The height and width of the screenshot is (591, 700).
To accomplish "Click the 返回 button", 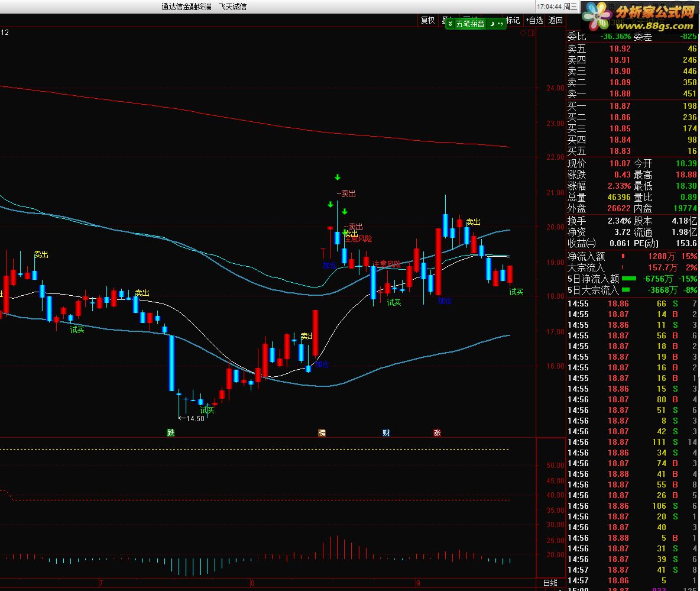I will coord(555,20).
